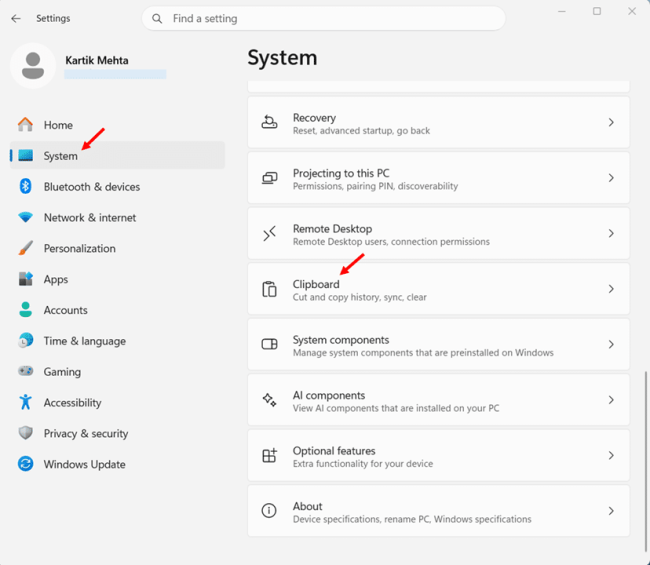Click the About info icon
This screenshot has height=565, width=650.
[269, 511]
